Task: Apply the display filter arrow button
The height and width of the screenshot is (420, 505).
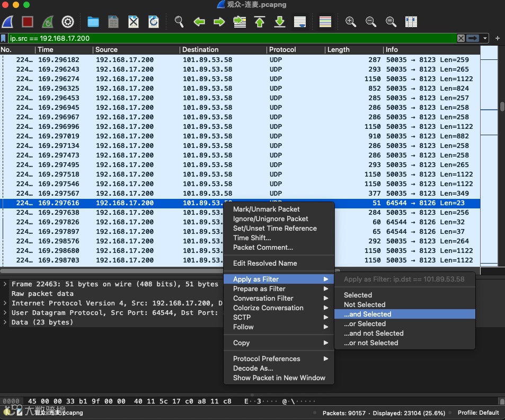Action: point(473,38)
